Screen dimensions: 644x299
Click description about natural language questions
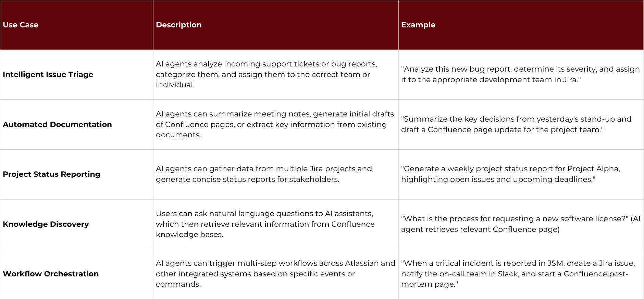point(265,224)
